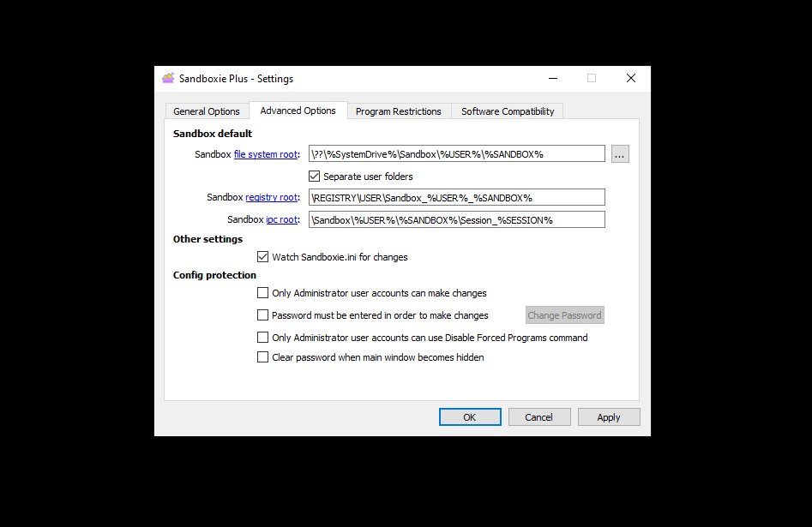The width and height of the screenshot is (812, 527).
Task: Edit the ipc root path field
Action: point(457,219)
